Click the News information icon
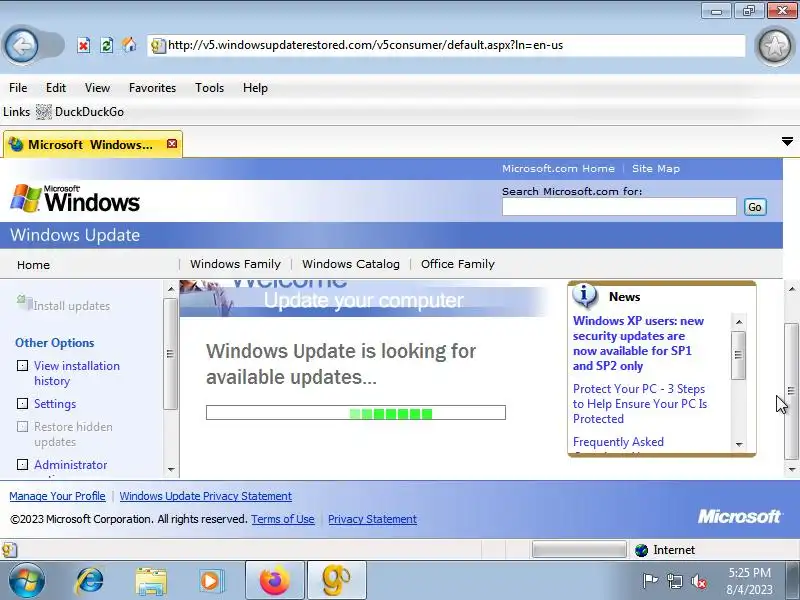This screenshot has height=600, width=800. coord(585,295)
